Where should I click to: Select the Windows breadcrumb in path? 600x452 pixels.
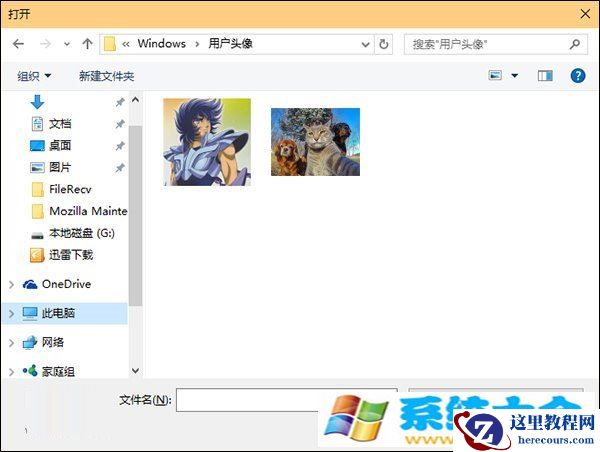[161, 44]
